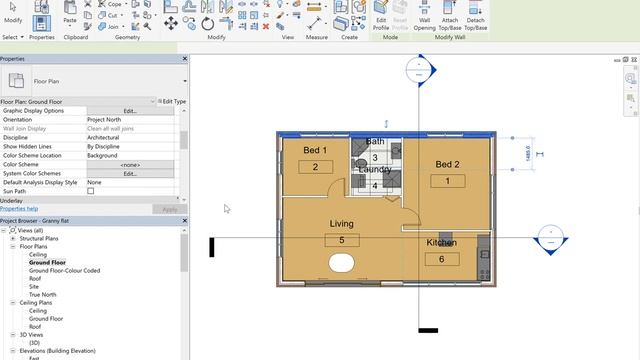Select the Align tool

[x=171, y=6]
